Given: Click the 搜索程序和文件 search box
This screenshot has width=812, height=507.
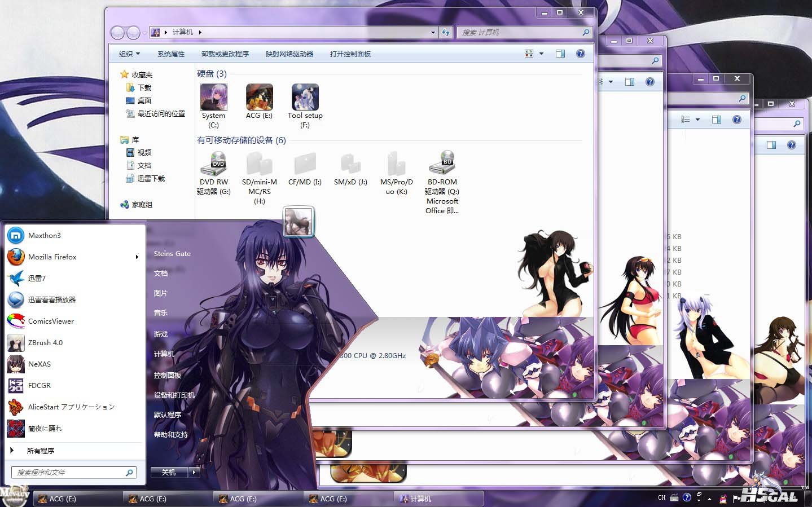Looking at the screenshot, I should (73, 473).
